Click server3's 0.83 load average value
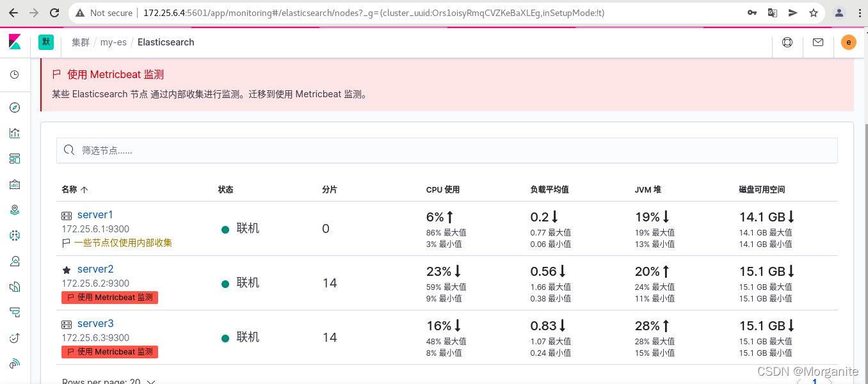This screenshot has width=868, height=384. click(x=543, y=326)
